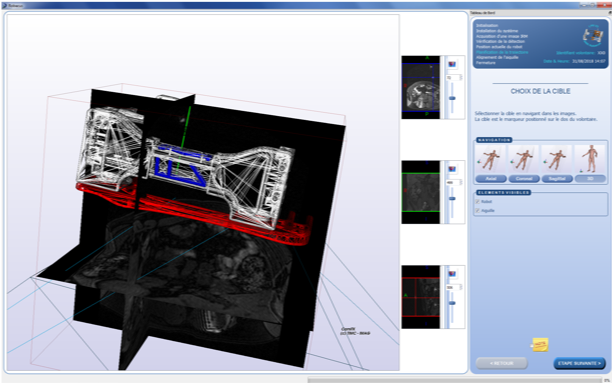Image resolution: width=612 pixels, height=383 pixels.
Task: Click the red-bordered MRI slice view
Action: click(421, 297)
